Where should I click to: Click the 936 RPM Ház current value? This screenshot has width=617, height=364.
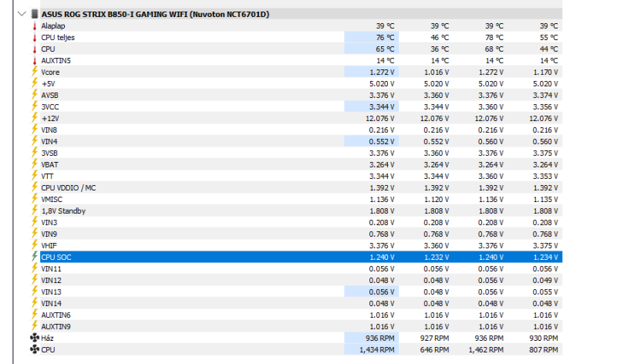(379, 338)
